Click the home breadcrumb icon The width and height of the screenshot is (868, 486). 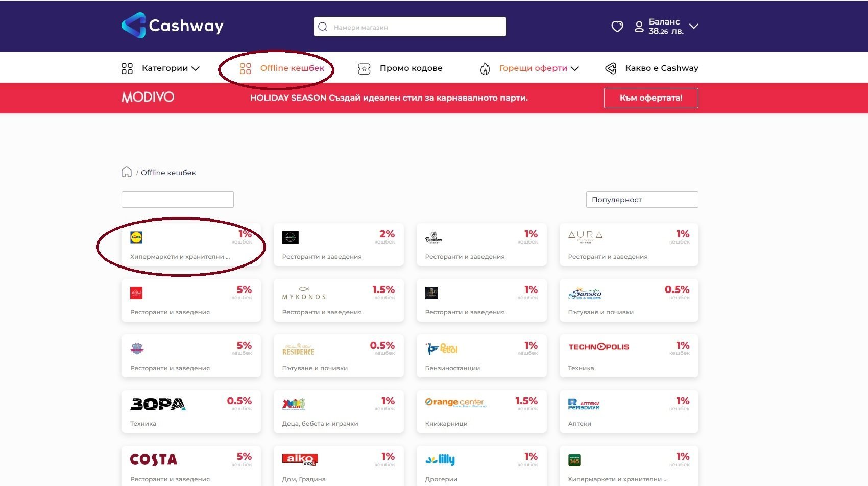pos(127,172)
